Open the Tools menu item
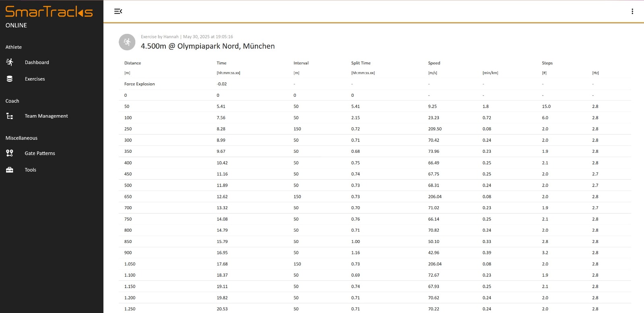Screen dimensions: 644x313 (x=31, y=170)
